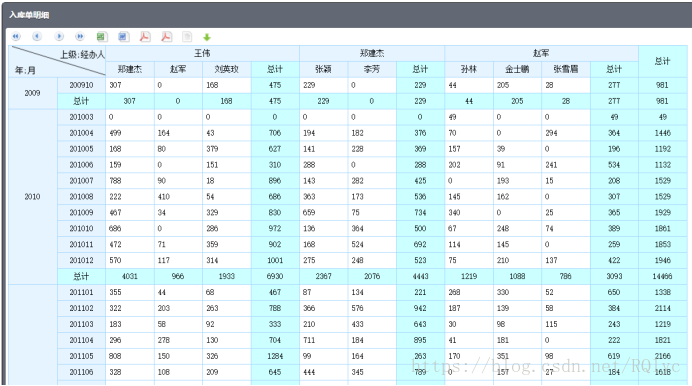The width and height of the screenshot is (692, 386).
Task: Select the 201003 month row label
Action: [x=81, y=117]
